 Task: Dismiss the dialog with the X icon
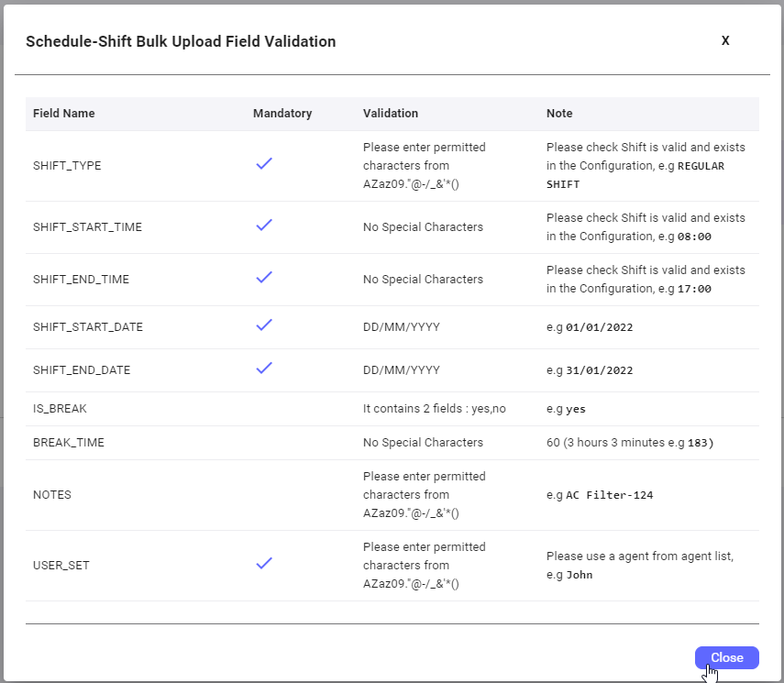(x=725, y=40)
